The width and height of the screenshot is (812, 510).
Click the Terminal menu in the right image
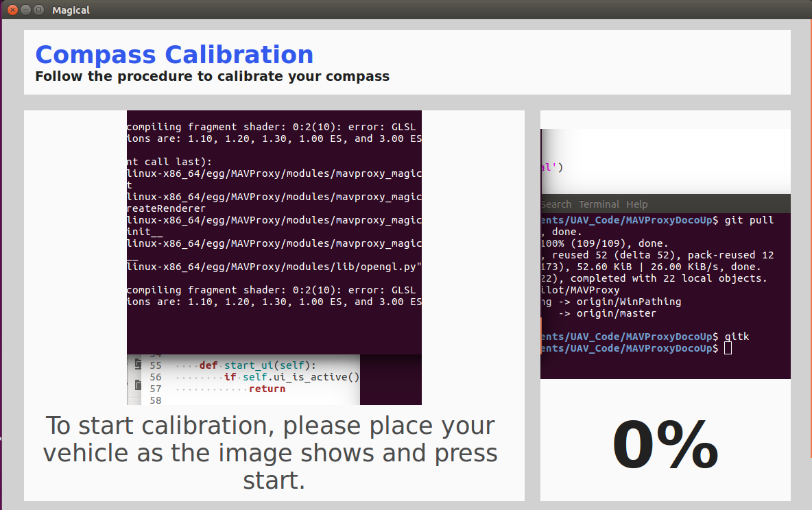tap(599, 204)
